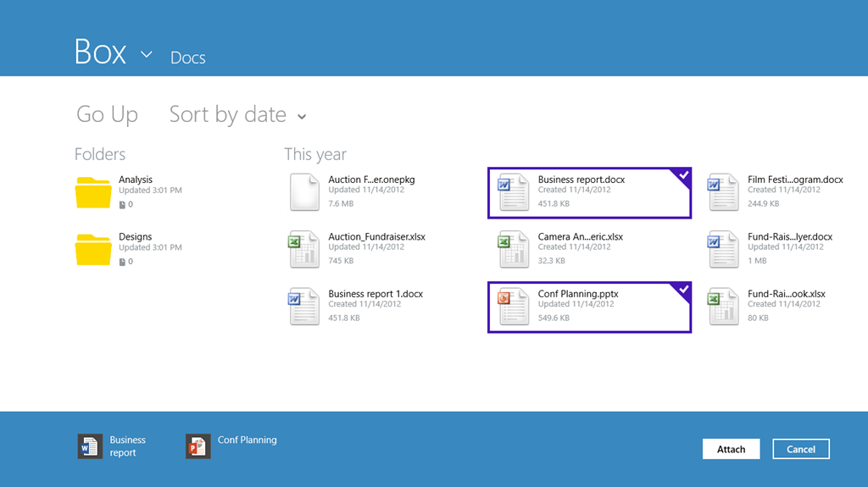The height and width of the screenshot is (487, 868).
Task: Go Up one folder level
Action: click(x=107, y=114)
